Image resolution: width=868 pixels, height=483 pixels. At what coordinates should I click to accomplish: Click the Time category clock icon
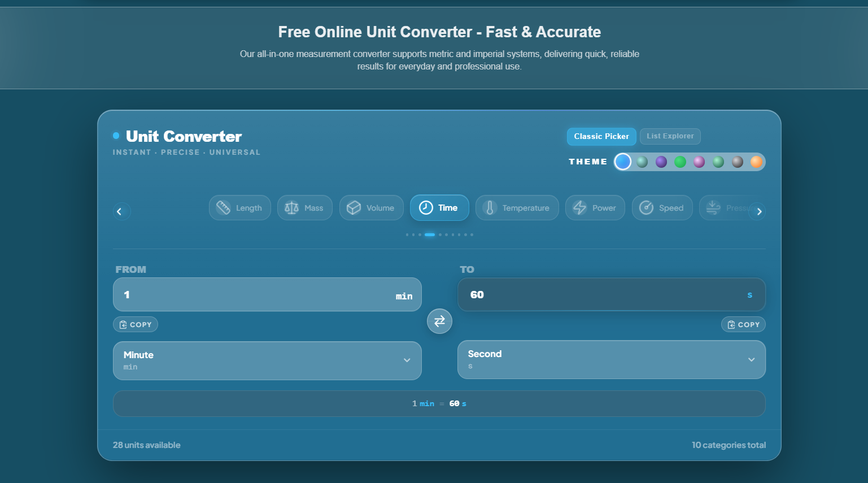[x=426, y=208]
